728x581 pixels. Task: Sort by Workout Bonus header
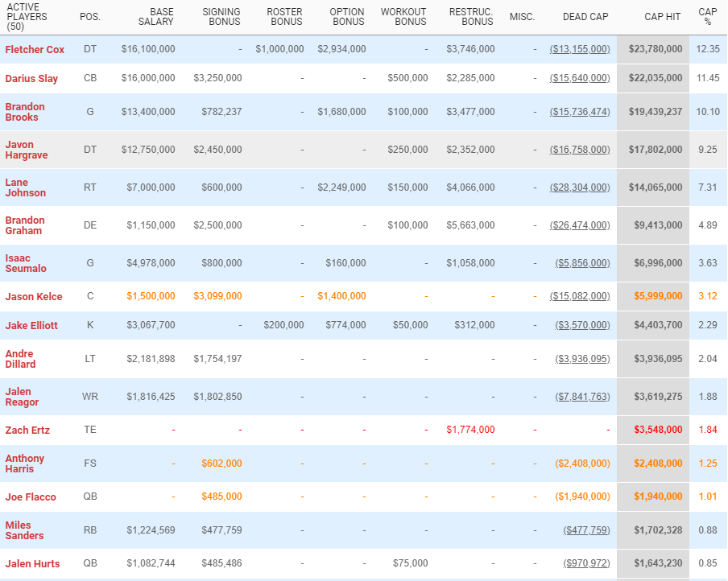[403, 17]
